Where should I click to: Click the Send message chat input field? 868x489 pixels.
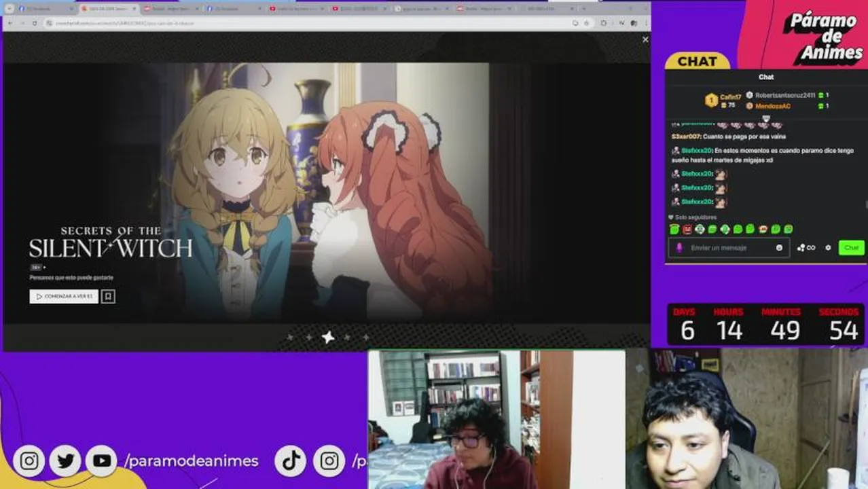click(730, 248)
